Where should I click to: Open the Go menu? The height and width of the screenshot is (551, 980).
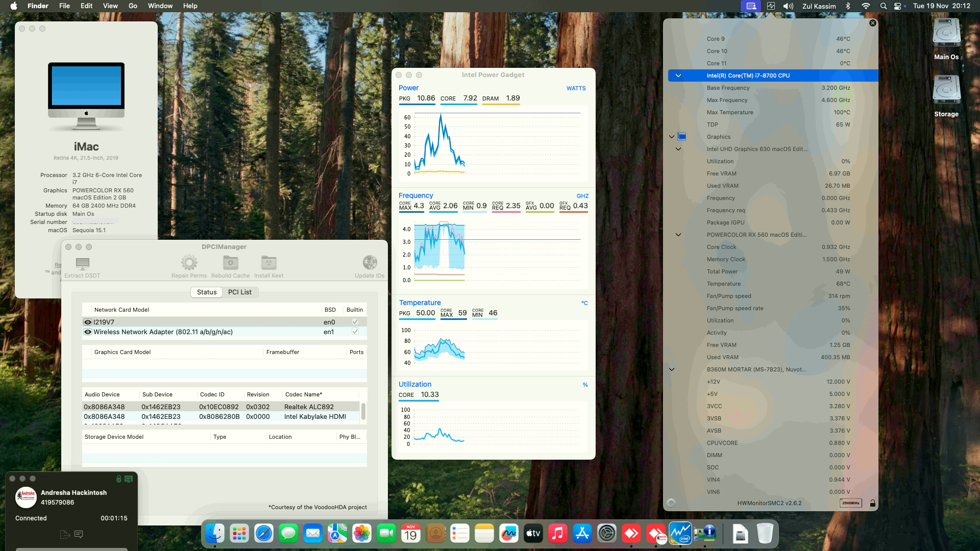133,6
